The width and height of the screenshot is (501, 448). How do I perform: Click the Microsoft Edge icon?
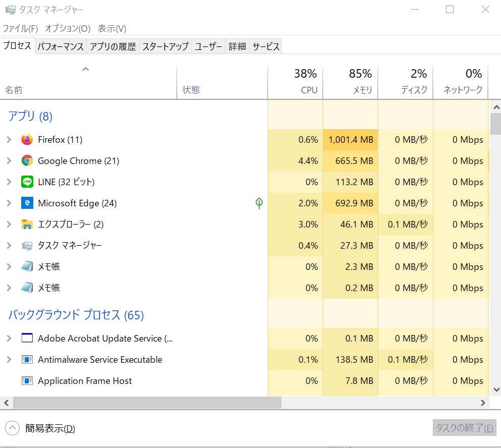coord(27,203)
